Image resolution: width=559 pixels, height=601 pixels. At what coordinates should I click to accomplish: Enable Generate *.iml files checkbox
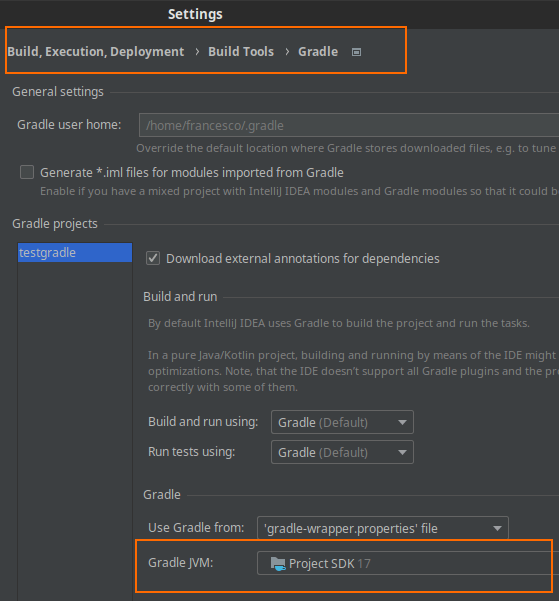[x=27, y=172]
